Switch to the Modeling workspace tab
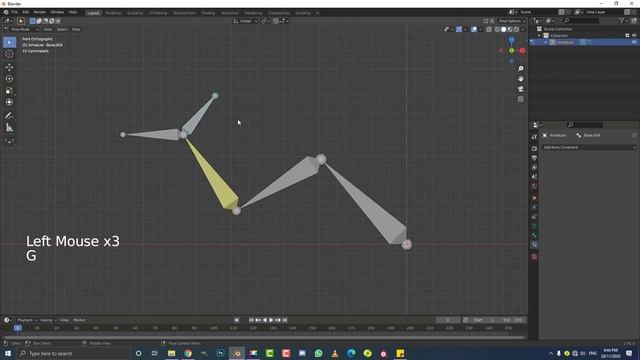 pyautogui.click(x=113, y=13)
